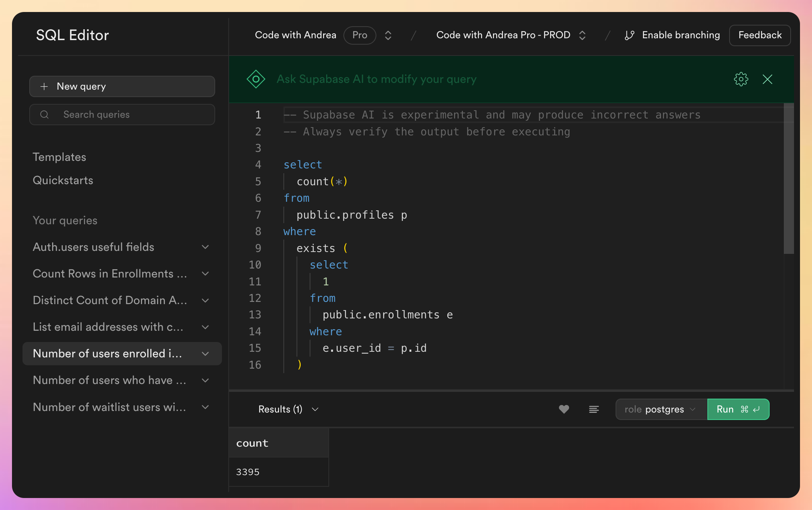Open project switcher for Code with Andrea Pro - PROD

click(582, 35)
